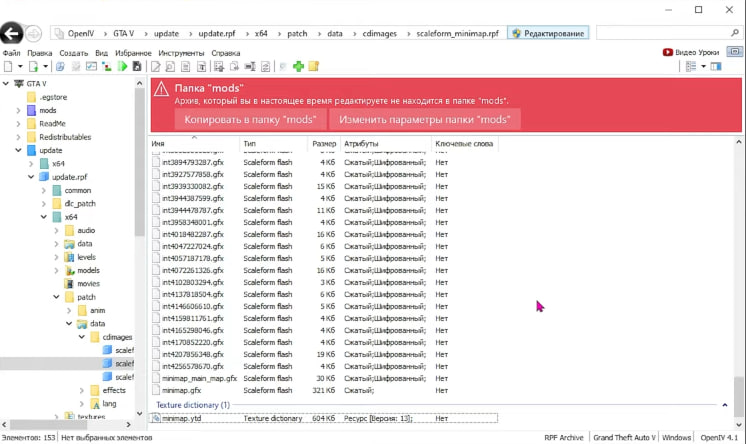Screen dimensions: 746x444
Task: Click the text page toolbar icon
Action: [x=186, y=67]
